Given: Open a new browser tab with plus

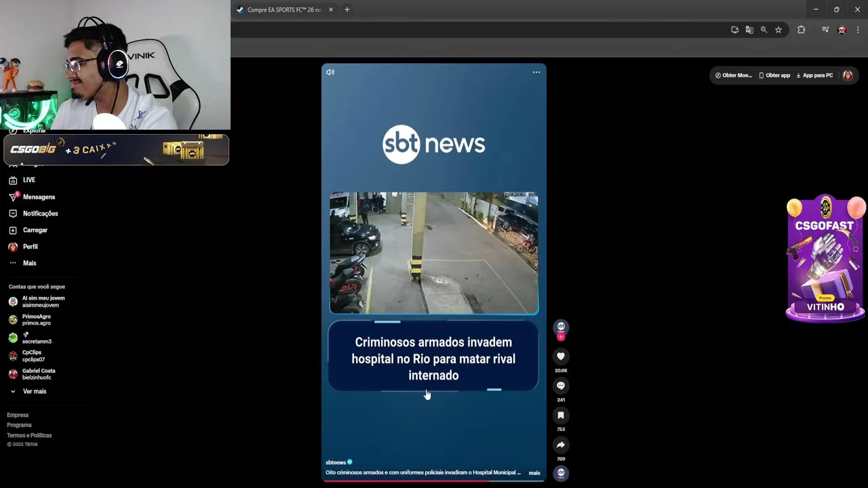Looking at the screenshot, I should (x=347, y=9).
